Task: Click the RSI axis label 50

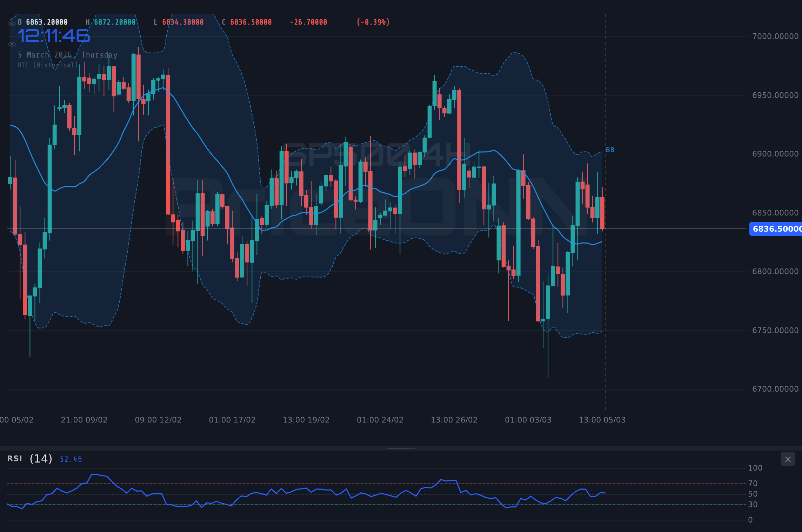Action: 753,494
